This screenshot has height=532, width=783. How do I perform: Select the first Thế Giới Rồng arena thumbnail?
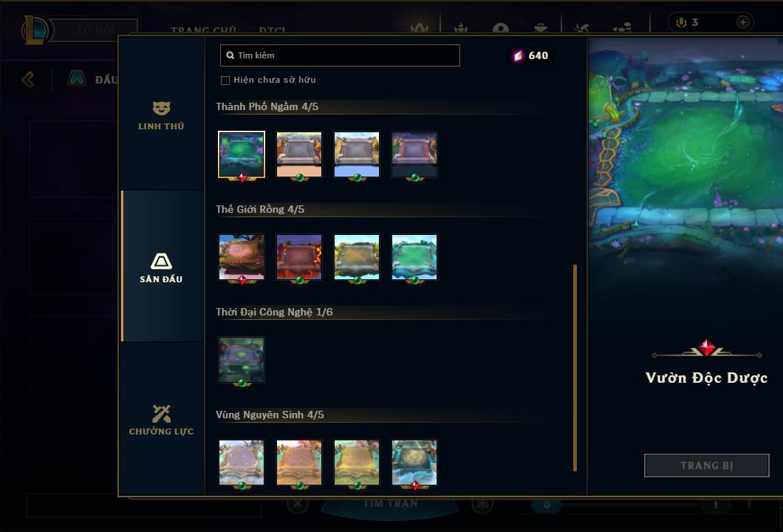coord(242,257)
